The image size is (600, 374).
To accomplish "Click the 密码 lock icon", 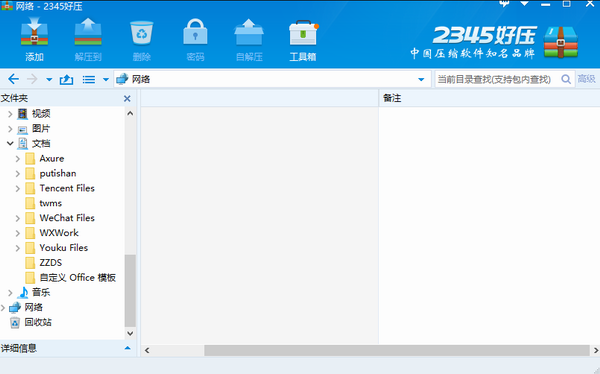I will pos(195,32).
